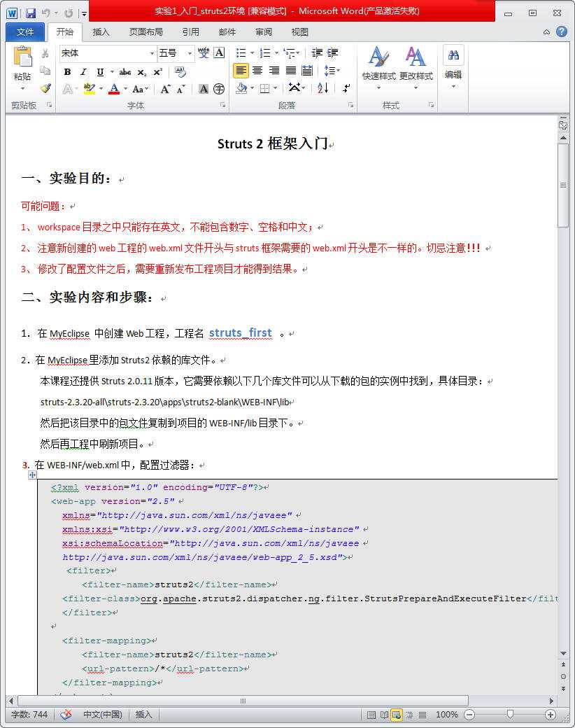575x728 pixels.
Task: Click the Decrease Indent icon
Action: (317, 53)
